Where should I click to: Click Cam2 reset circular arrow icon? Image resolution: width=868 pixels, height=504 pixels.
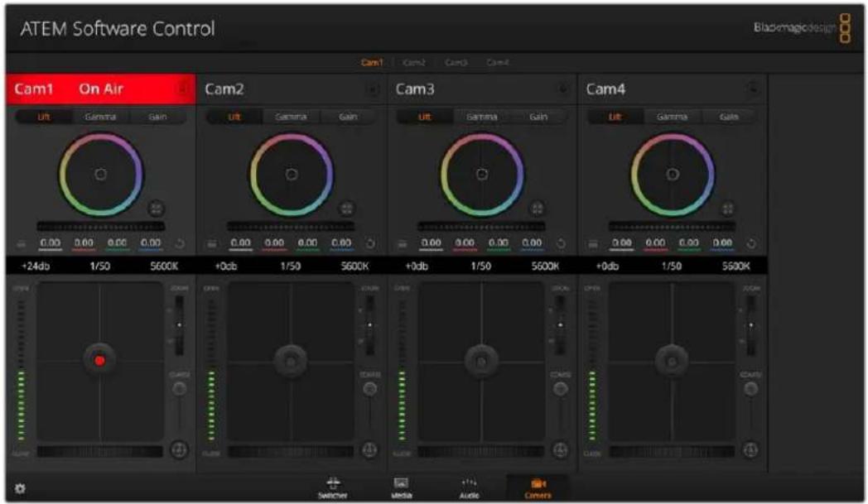point(369,243)
